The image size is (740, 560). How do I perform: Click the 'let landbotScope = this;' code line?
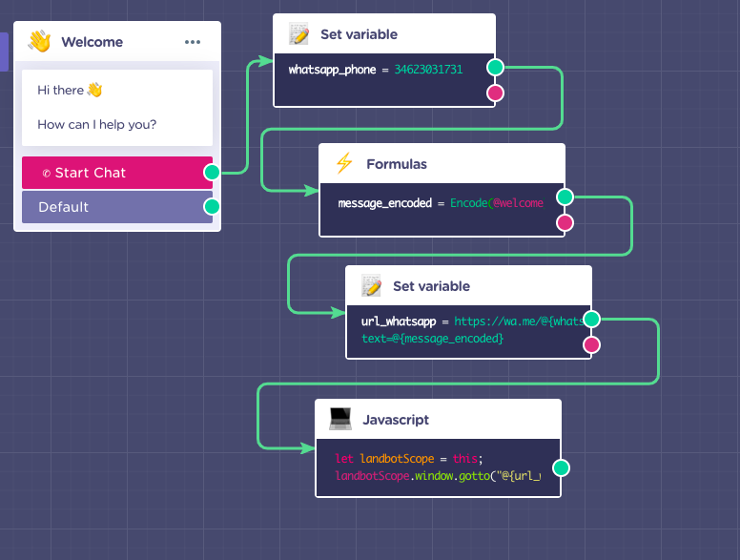(409, 459)
